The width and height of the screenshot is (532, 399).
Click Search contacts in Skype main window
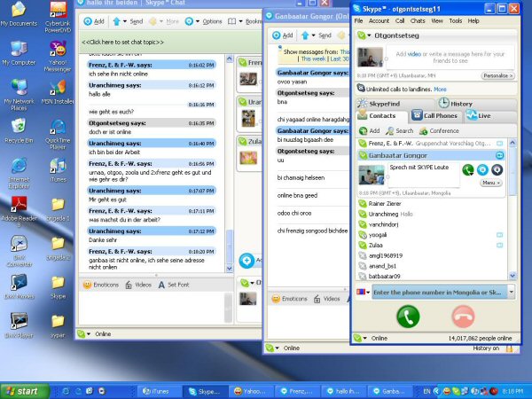coord(400,130)
